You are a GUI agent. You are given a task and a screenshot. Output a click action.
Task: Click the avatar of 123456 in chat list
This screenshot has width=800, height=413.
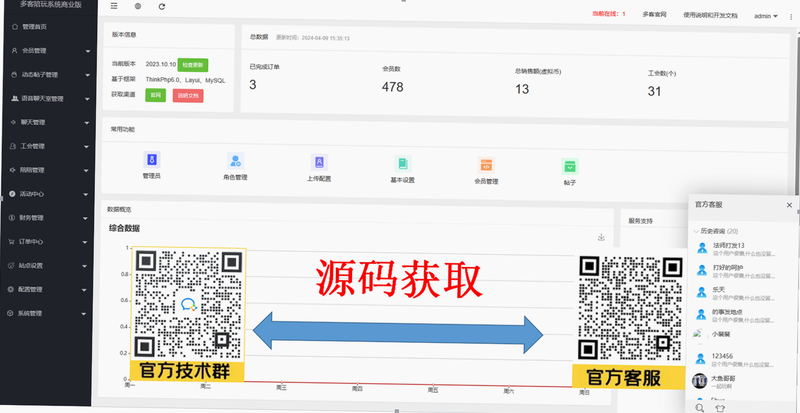tap(701, 358)
